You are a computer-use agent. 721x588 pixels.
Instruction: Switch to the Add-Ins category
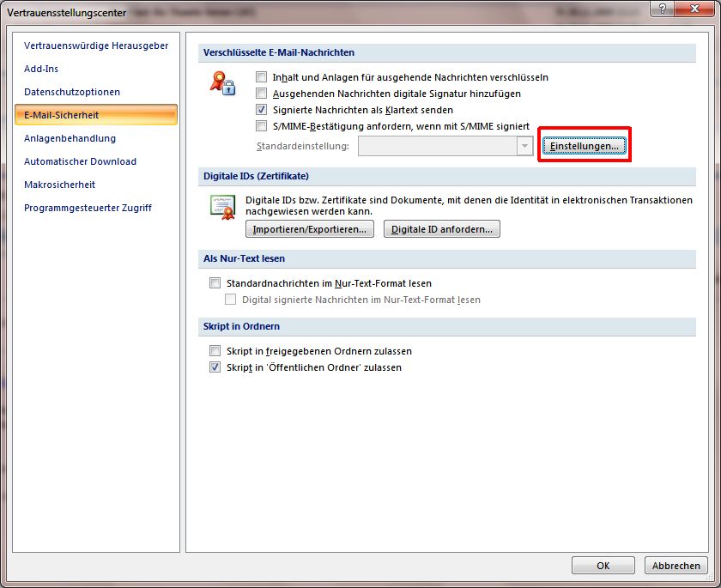point(41,69)
